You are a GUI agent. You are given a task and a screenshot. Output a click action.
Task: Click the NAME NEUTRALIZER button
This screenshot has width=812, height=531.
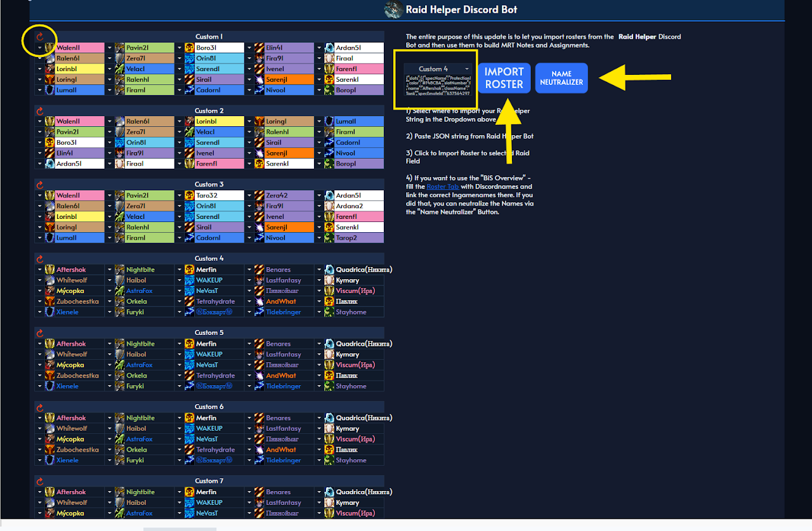tap(561, 78)
